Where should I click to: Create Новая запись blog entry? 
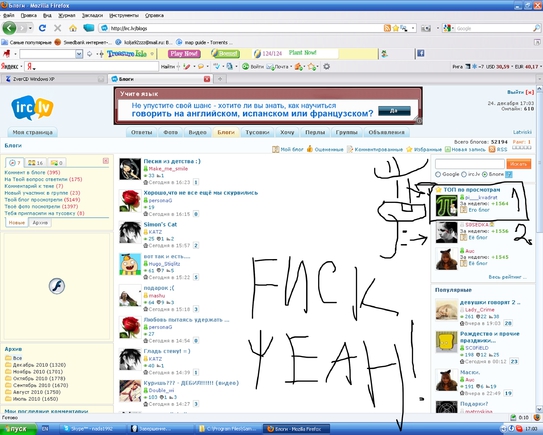click(x=465, y=149)
